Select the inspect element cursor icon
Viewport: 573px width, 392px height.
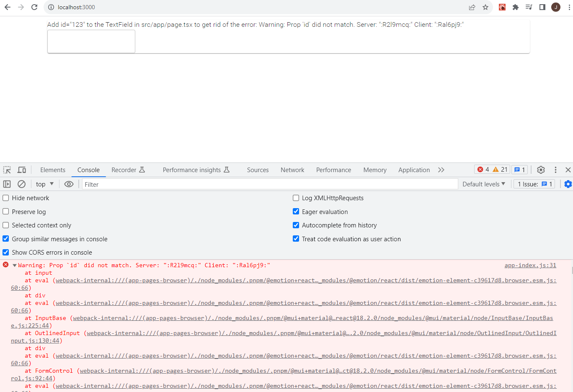7,170
